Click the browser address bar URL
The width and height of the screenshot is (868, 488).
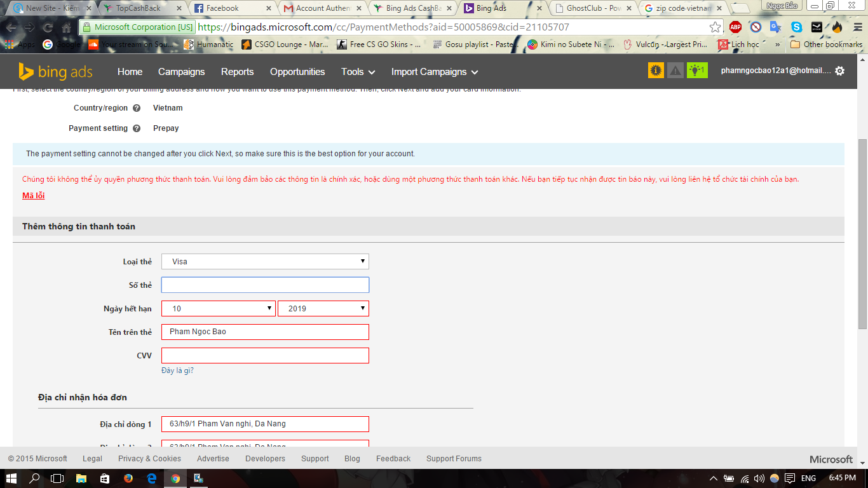tap(383, 27)
